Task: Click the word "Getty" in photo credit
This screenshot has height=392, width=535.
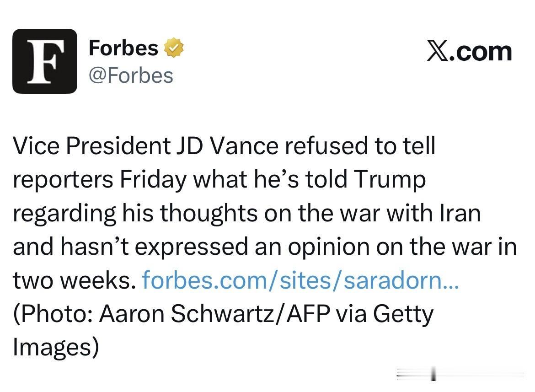Action: pos(403,314)
